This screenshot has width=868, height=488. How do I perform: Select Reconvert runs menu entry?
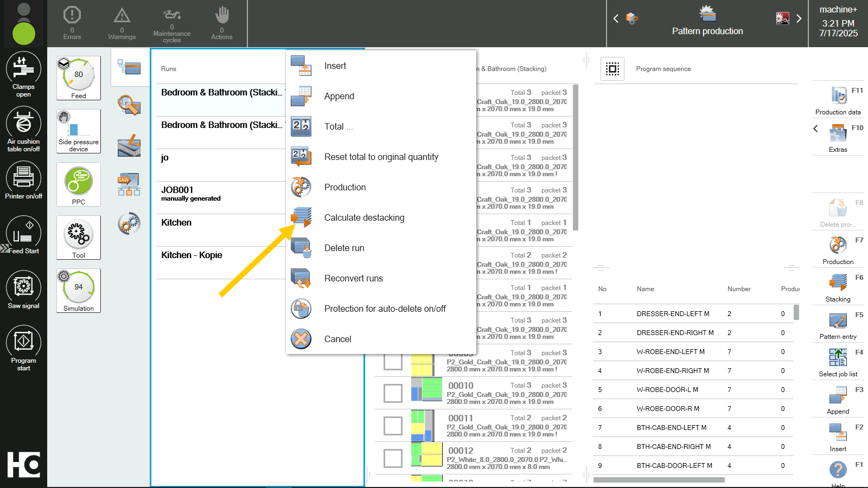click(381, 279)
